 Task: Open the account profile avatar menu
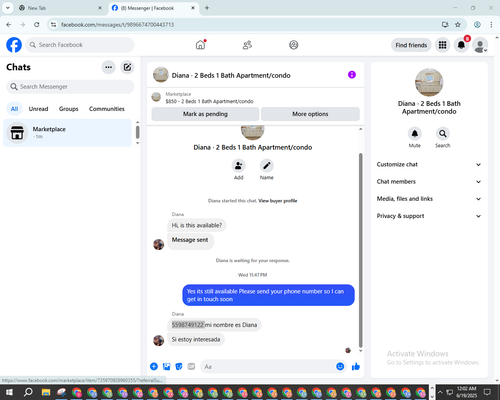point(480,45)
